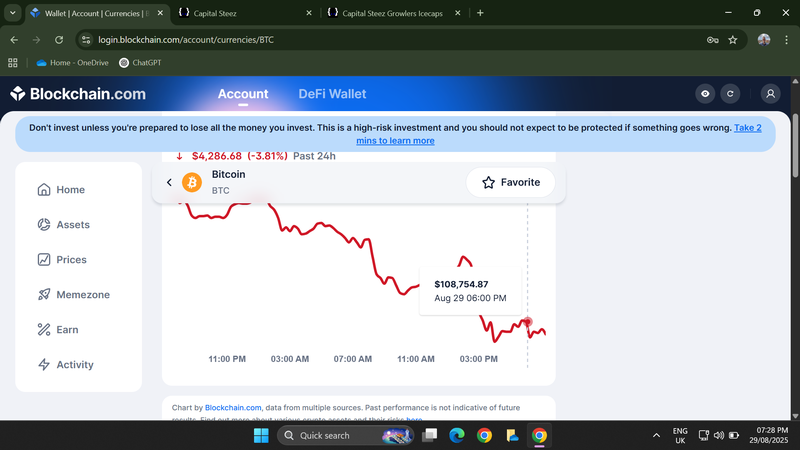Expand the browser tab search dropdown
The image size is (800, 450).
click(13, 13)
